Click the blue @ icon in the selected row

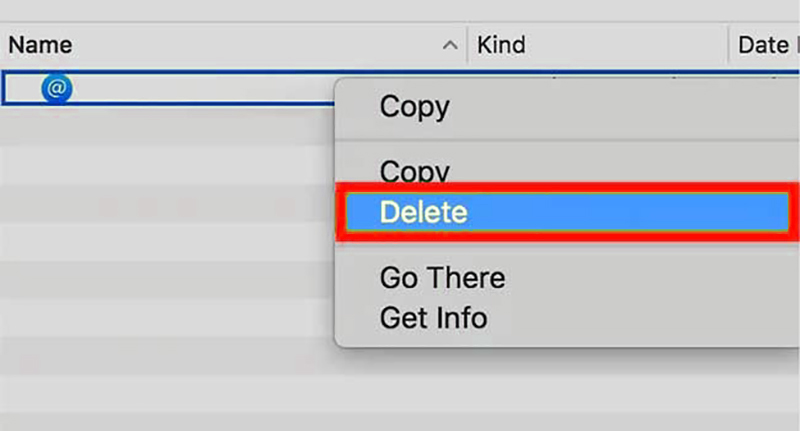coord(57,88)
